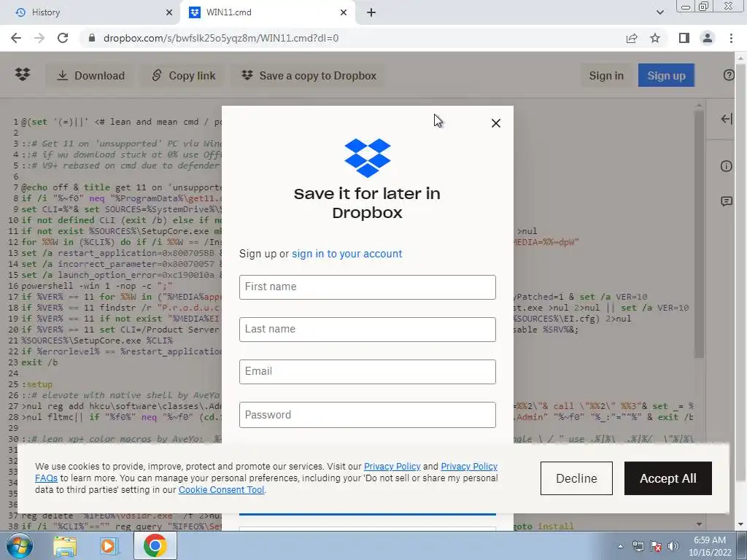Close the Save it for later dialog
Image resolution: width=747 pixels, height=560 pixels.
pos(495,123)
